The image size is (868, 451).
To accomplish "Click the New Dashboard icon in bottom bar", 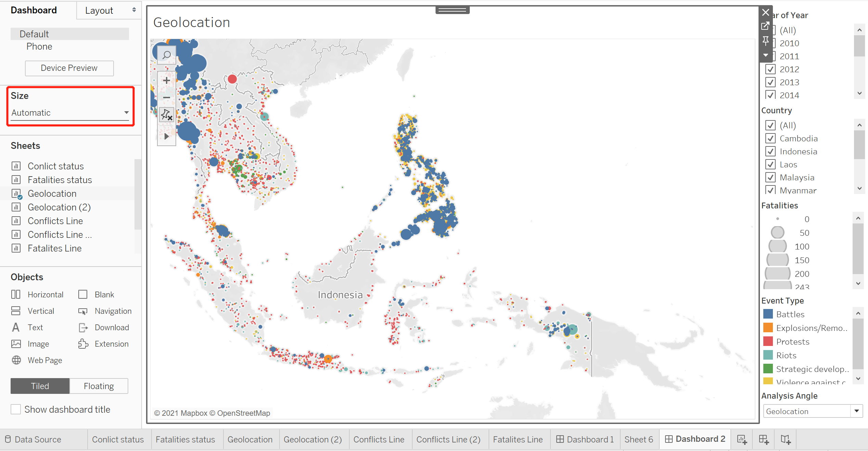I will pyautogui.click(x=764, y=439).
